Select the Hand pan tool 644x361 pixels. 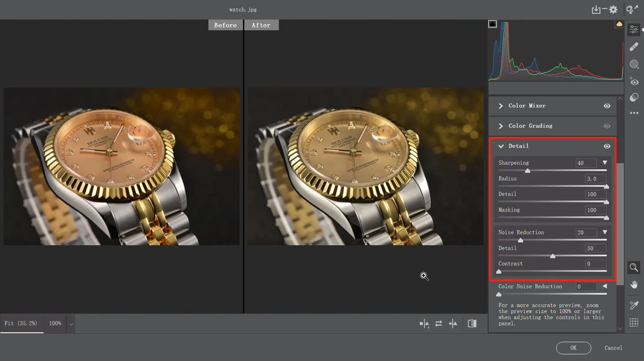[634, 285]
